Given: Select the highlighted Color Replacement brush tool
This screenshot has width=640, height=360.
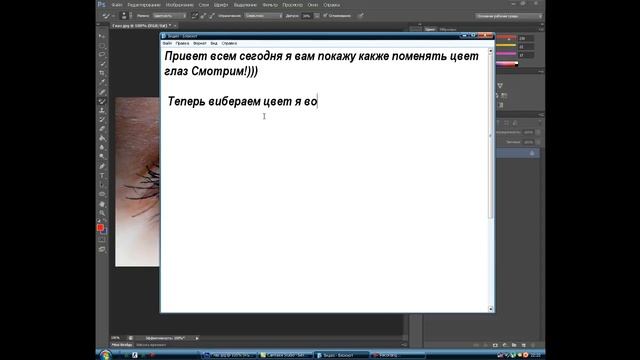Looking at the screenshot, I should pyautogui.click(x=102, y=101).
